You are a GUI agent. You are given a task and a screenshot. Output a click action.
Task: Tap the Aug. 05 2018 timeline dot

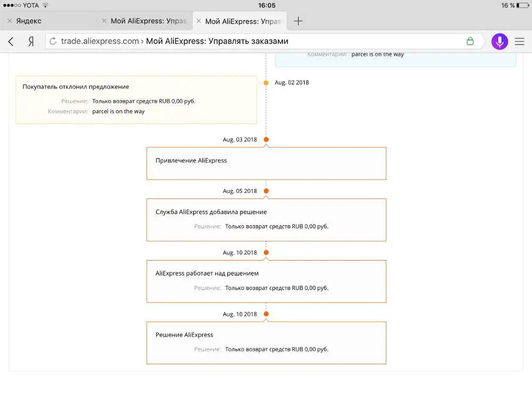coord(266,191)
